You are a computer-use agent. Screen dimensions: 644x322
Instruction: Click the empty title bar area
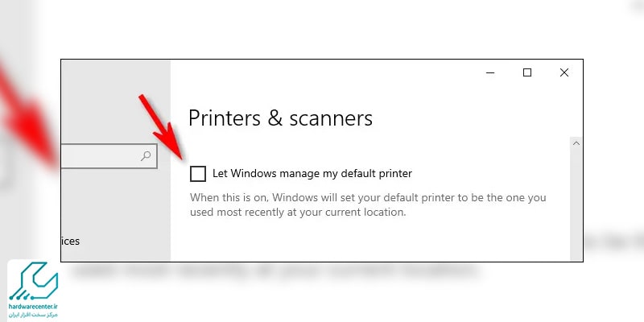(x=324, y=72)
